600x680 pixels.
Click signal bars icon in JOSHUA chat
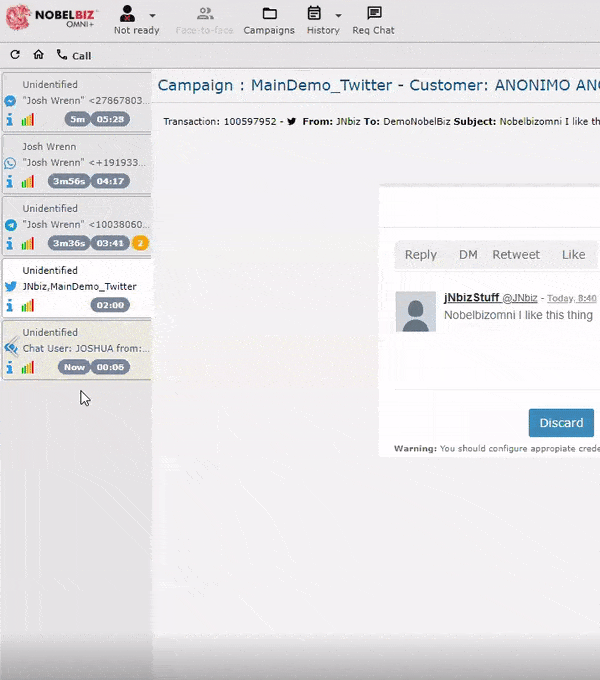click(x=28, y=367)
